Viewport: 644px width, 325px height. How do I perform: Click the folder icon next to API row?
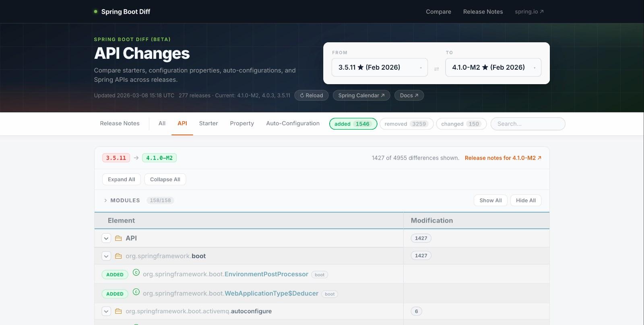pos(118,238)
